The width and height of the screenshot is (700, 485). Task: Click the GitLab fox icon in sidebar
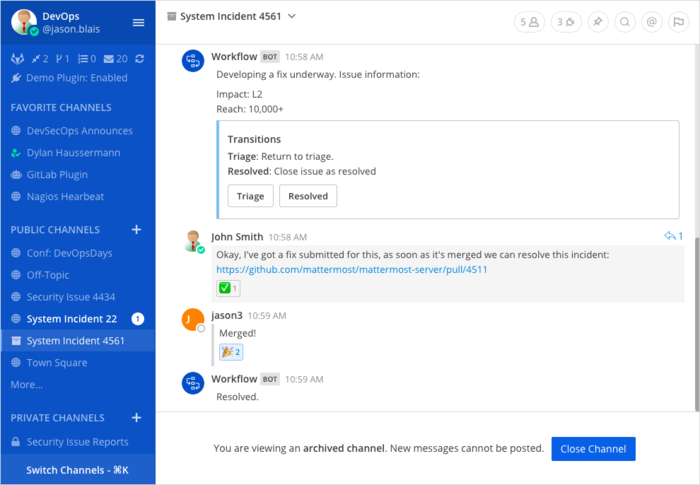(x=17, y=60)
